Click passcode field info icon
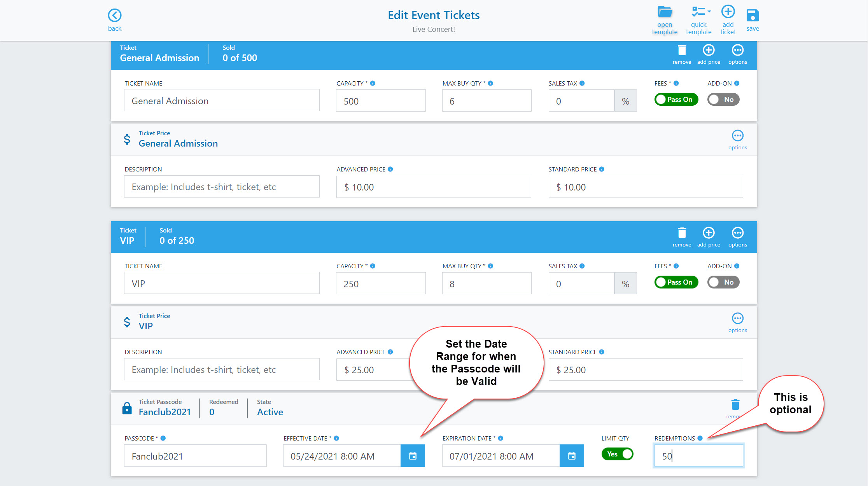868x486 pixels. click(163, 438)
